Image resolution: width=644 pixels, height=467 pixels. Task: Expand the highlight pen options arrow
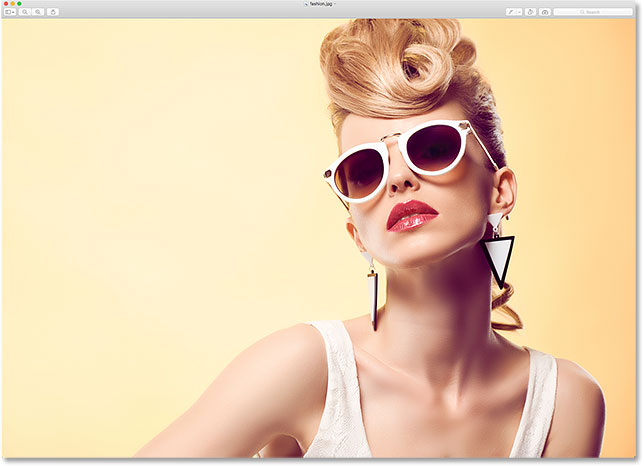tap(519, 12)
